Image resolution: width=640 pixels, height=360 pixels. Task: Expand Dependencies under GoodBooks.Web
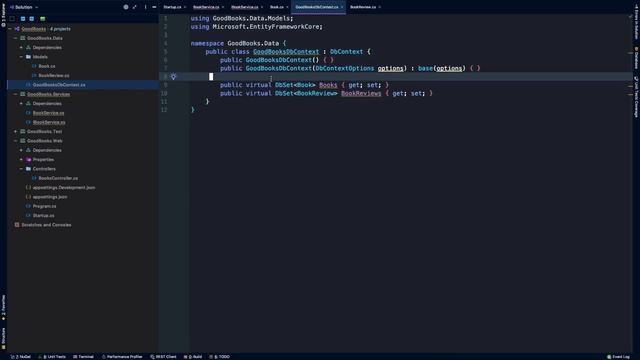point(21,150)
